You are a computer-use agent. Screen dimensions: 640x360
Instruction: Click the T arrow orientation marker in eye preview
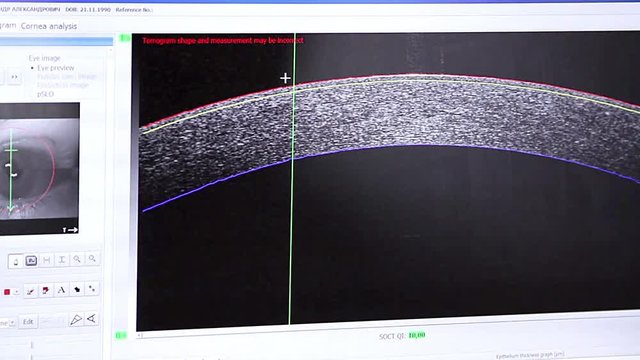(x=70, y=230)
